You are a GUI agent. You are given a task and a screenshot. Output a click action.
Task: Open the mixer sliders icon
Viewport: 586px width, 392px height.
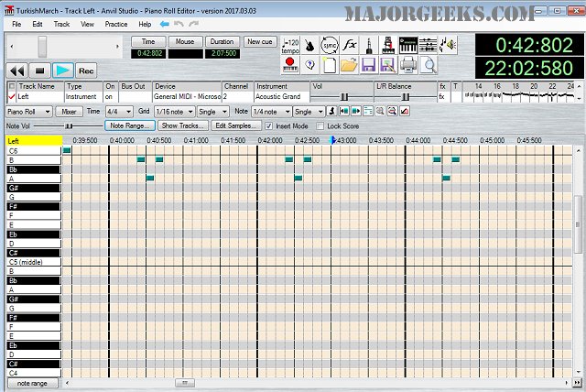pos(428,46)
